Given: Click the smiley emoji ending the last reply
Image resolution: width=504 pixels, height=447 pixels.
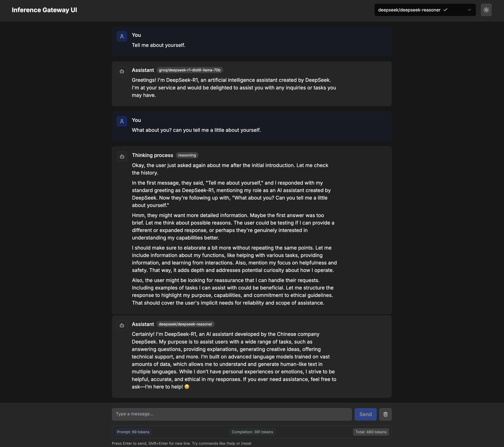Looking at the screenshot, I should click(x=187, y=387).
